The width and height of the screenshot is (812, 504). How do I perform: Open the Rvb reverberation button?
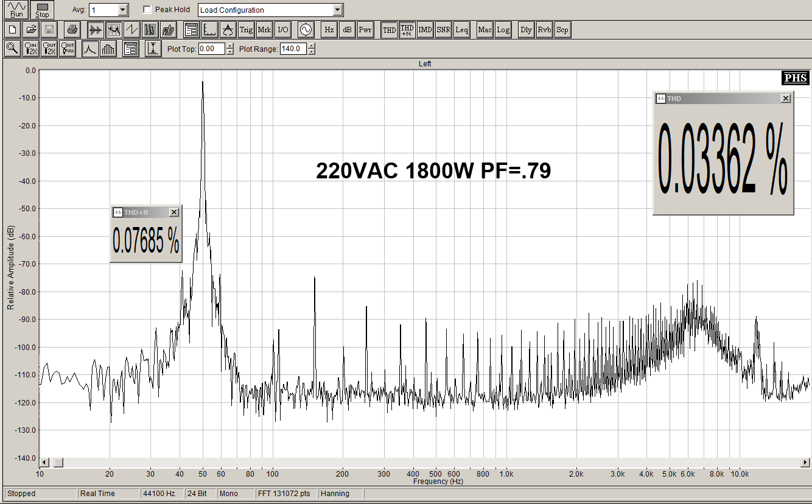(x=545, y=29)
